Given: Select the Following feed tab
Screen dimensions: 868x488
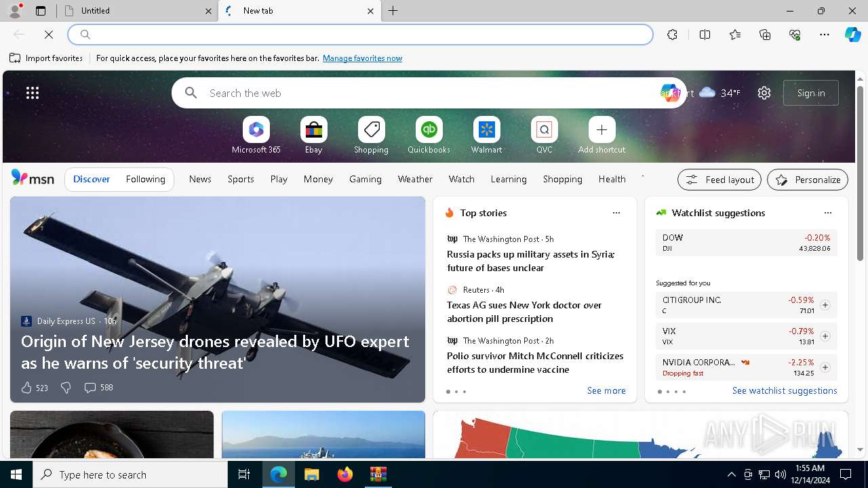Looking at the screenshot, I should tap(145, 179).
